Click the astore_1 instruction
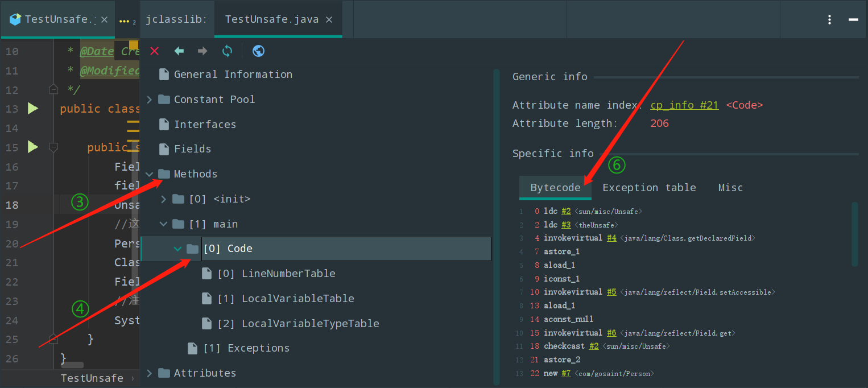The height and width of the screenshot is (388, 868). pyautogui.click(x=561, y=251)
